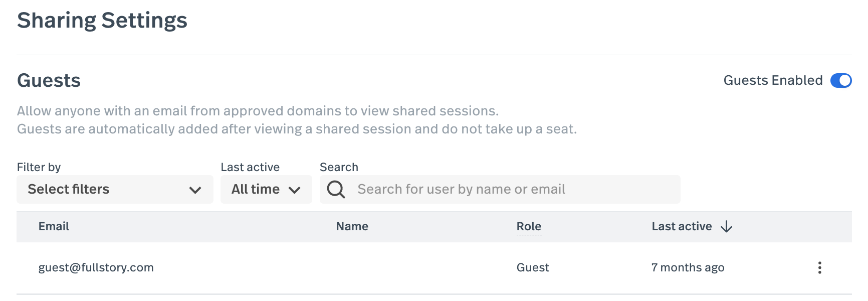
Task: Open the All time dropdown
Action: point(266,189)
